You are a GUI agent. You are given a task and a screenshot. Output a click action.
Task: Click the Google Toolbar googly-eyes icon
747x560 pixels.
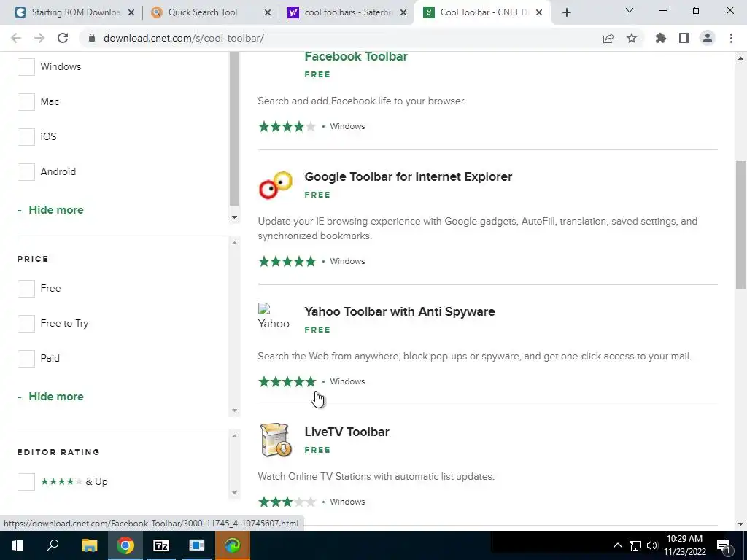275,185
